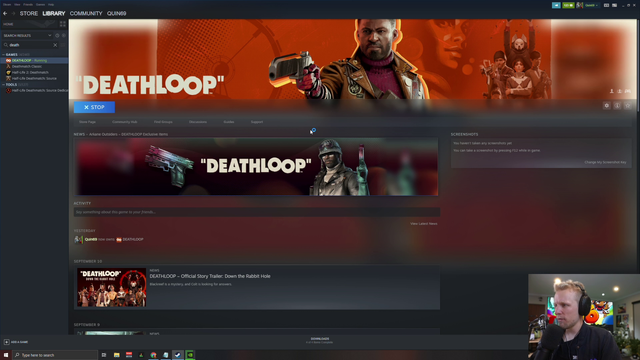Open the Games menu
The height and width of the screenshot is (360, 640).
click(x=40, y=4)
